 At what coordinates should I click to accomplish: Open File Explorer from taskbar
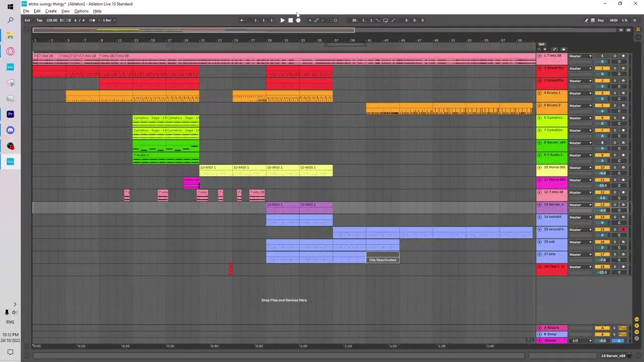10,36
